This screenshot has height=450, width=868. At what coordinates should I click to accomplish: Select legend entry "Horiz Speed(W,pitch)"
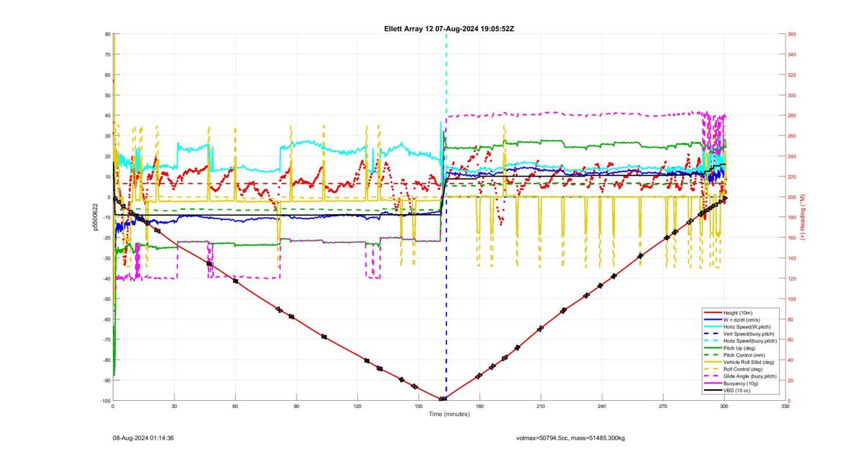747,326
